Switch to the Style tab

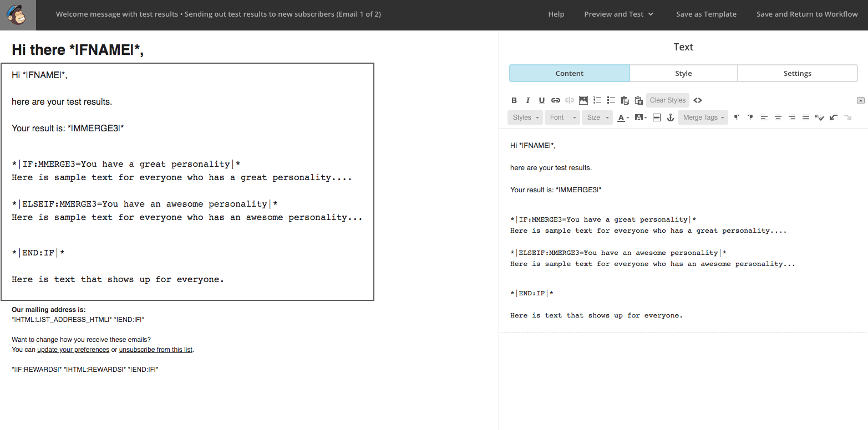coord(683,73)
